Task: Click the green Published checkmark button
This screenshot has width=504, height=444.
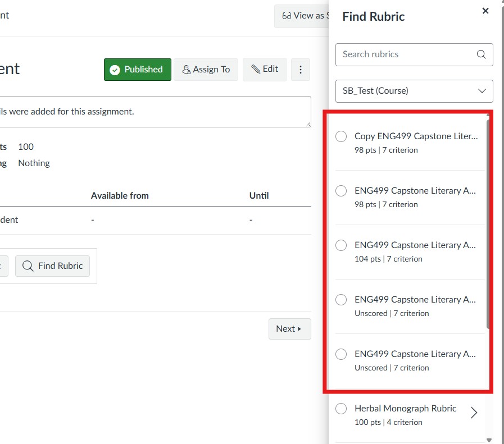Action: (x=137, y=70)
